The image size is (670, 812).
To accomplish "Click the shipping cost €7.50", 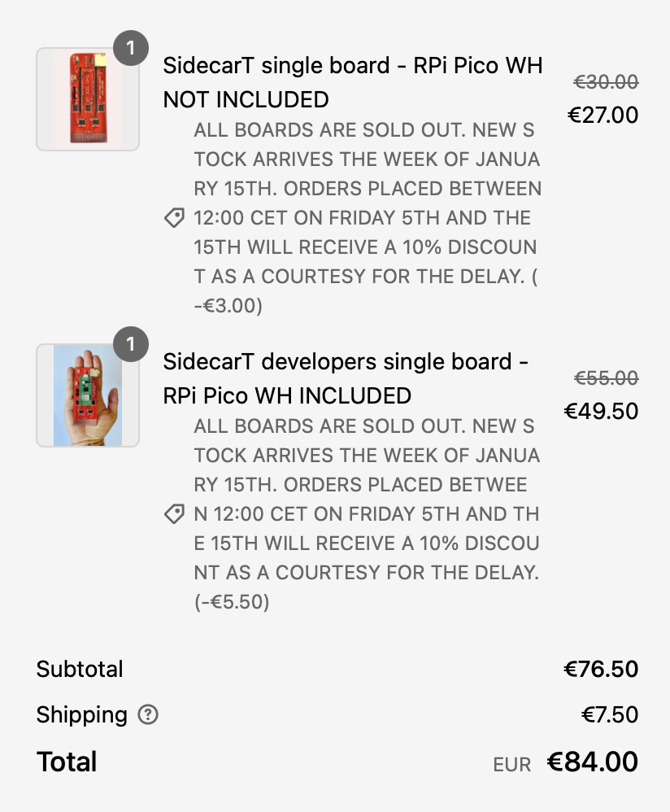I will click(609, 715).
